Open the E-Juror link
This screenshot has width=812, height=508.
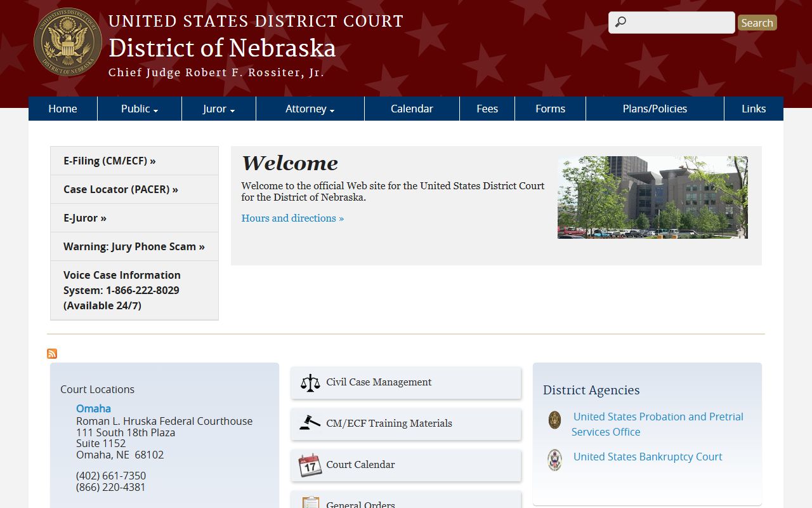point(134,218)
